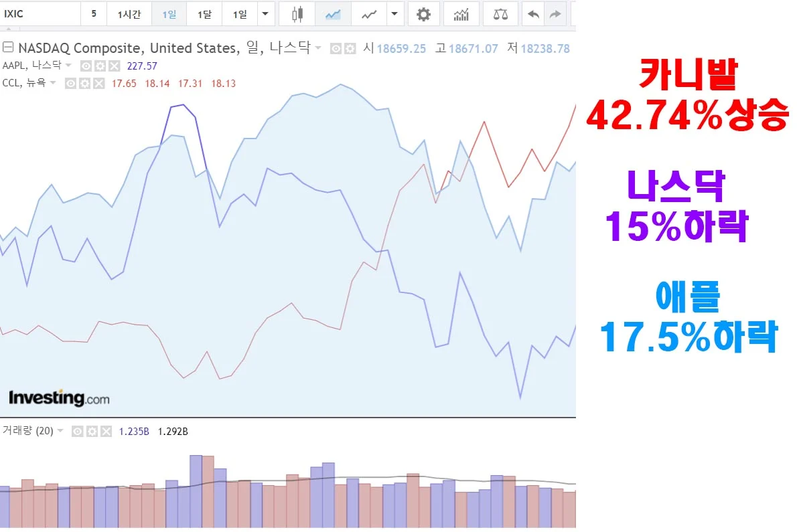The height and width of the screenshot is (532, 797).
Task: Expand the 거래량 (20) dropdown arrow
Action: [60, 431]
